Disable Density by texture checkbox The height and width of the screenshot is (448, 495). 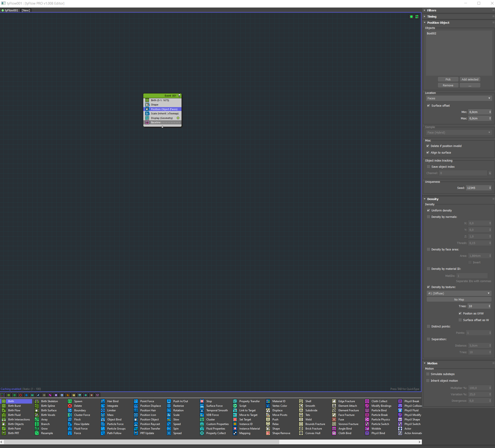[x=428, y=287]
